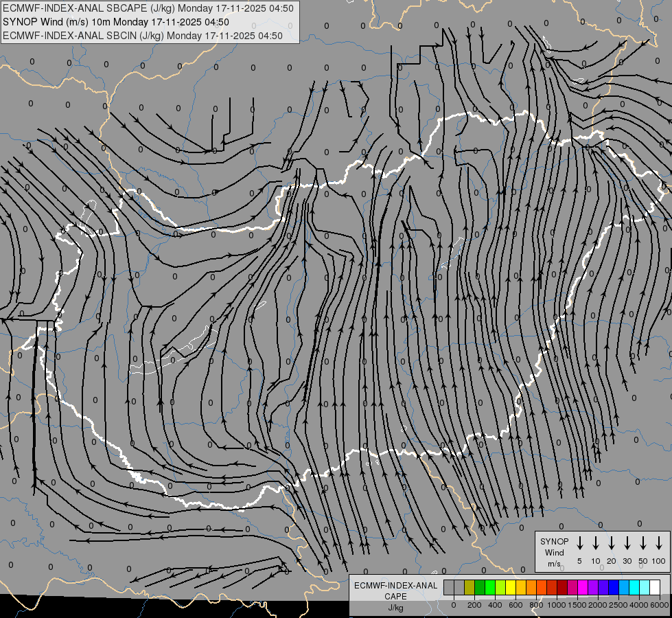This screenshot has height=618, width=672.
Task: Pick the olive swatch in CAPE legend
Action: [x=470, y=587]
